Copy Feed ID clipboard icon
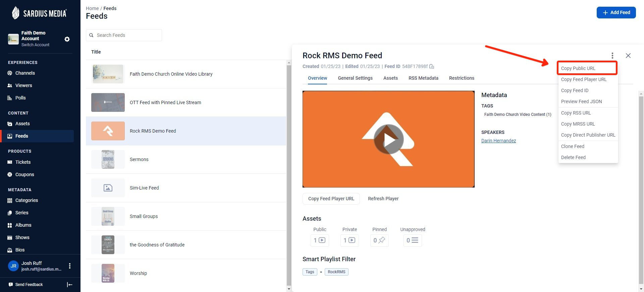 tap(432, 66)
